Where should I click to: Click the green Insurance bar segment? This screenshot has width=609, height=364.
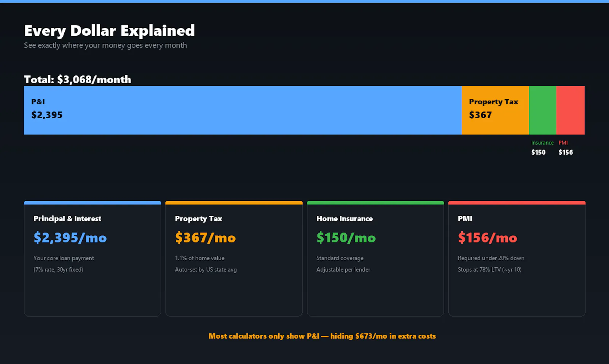pos(542,110)
